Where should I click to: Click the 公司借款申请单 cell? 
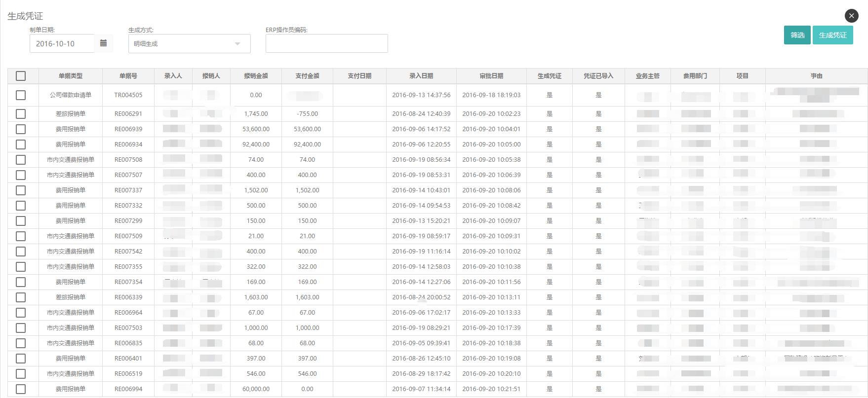click(71, 95)
